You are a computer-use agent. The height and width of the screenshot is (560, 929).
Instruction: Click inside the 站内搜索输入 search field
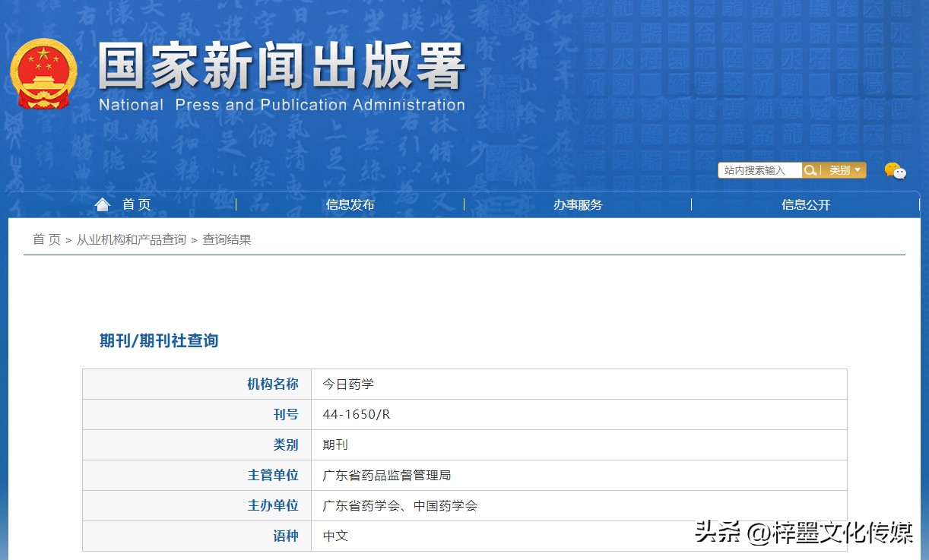click(x=758, y=169)
